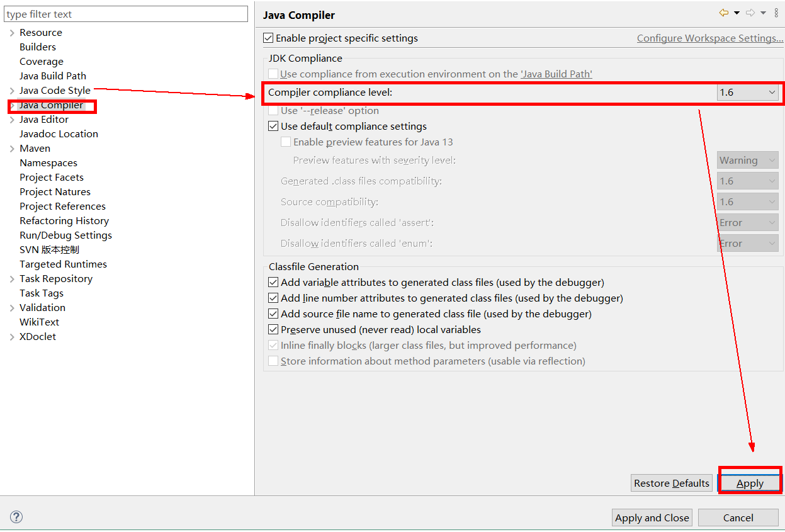Select Coverage in the tree

click(x=42, y=62)
